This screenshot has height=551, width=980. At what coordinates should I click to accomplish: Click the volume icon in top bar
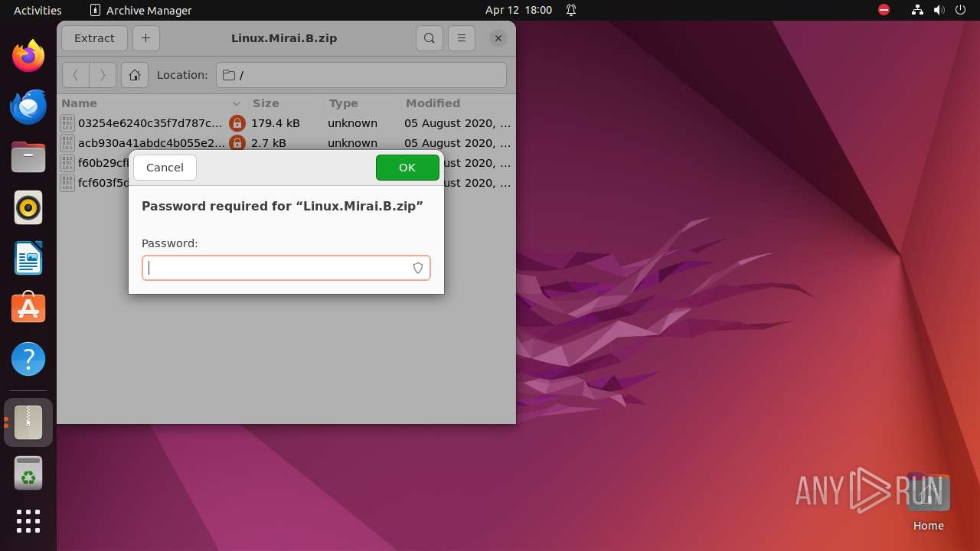(x=939, y=10)
